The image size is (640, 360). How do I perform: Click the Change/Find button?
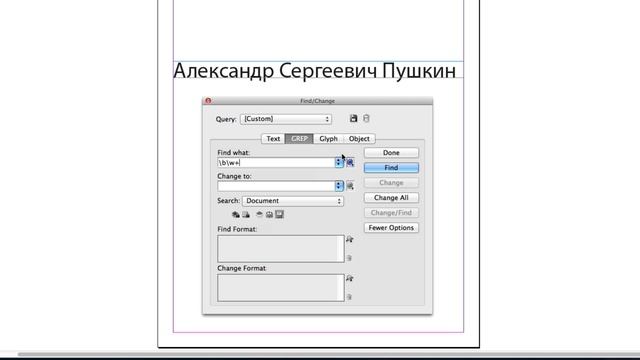(391, 213)
